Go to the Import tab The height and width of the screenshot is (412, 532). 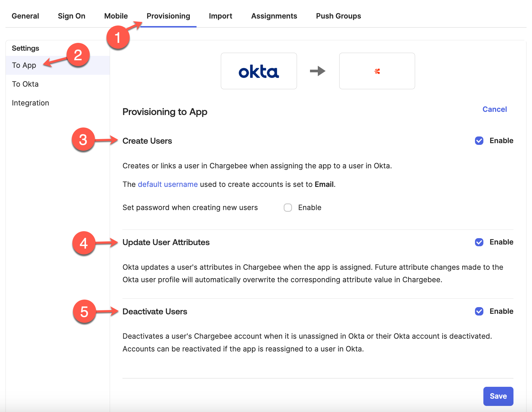click(220, 16)
